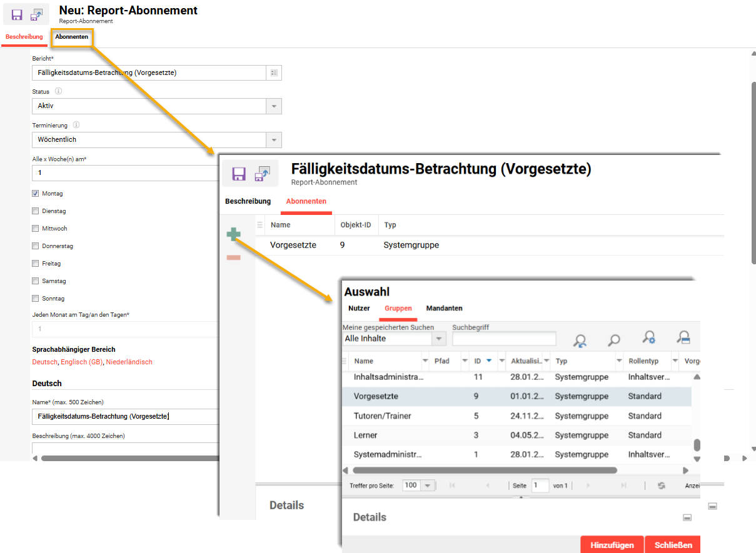Screen dimensions: 756x553
Task: Open search settings via magnifier-with-gear icon
Action: 649,338
